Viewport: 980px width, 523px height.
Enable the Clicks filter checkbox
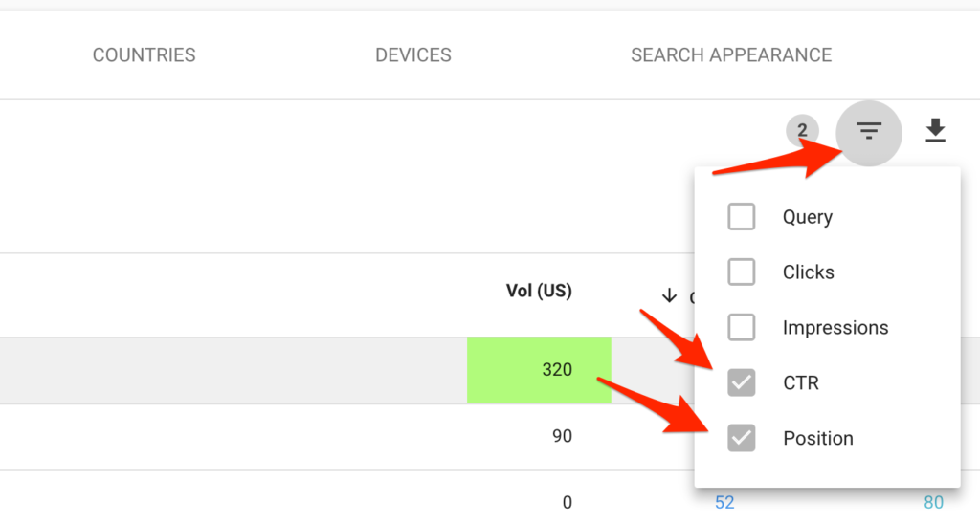[742, 272]
